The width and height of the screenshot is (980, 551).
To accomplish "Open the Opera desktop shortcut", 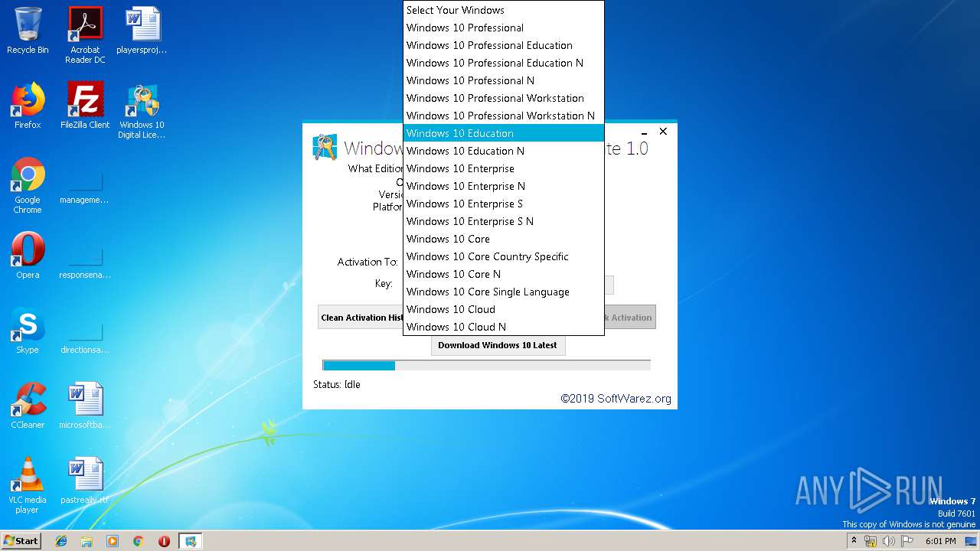I will (28, 255).
